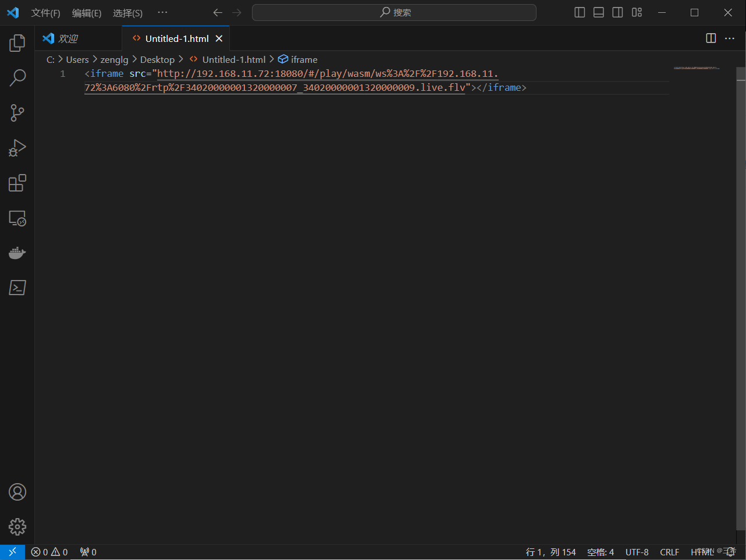The height and width of the screenshot is (560, 746).
Task: Click the VS Code logo in title bar
Action: tap(13, 13)
